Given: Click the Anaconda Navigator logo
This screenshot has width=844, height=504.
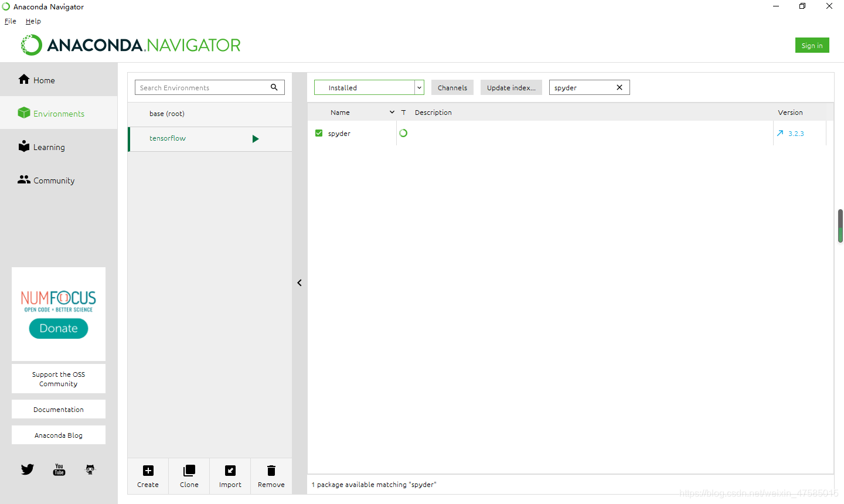Looking at the screenshot, I should (x=131, y=45).
